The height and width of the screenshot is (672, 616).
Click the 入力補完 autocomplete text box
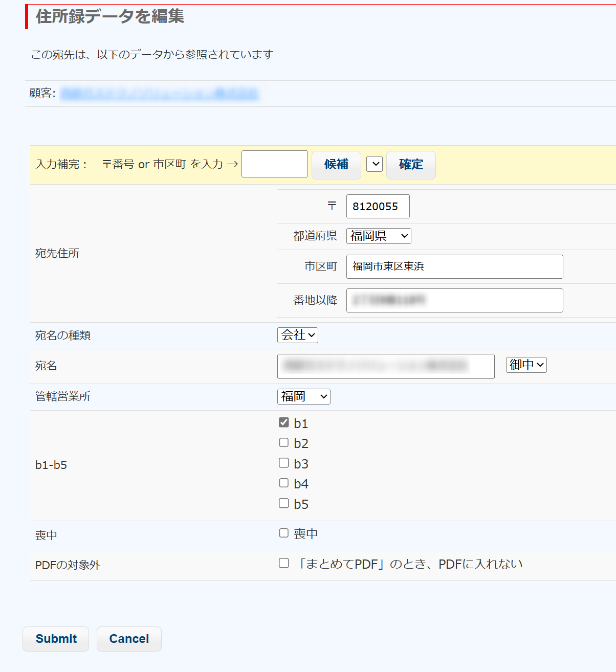click(x=274, y=164)
